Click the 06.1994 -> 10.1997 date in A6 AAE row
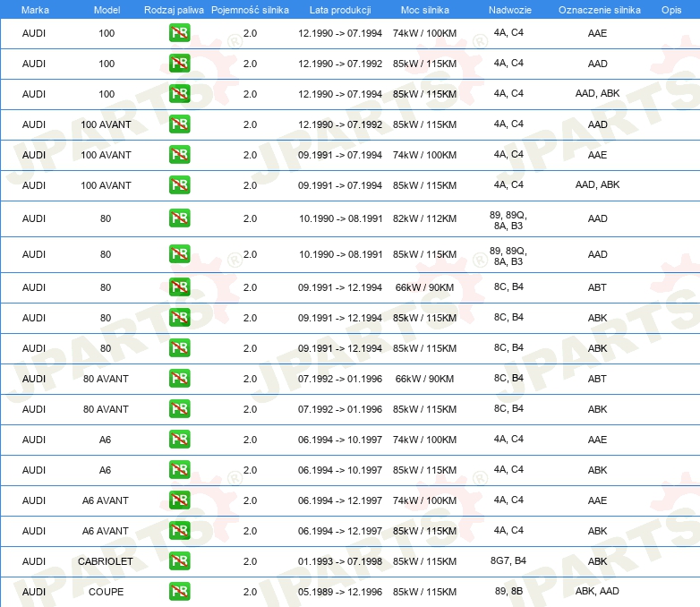 (340, 440)
